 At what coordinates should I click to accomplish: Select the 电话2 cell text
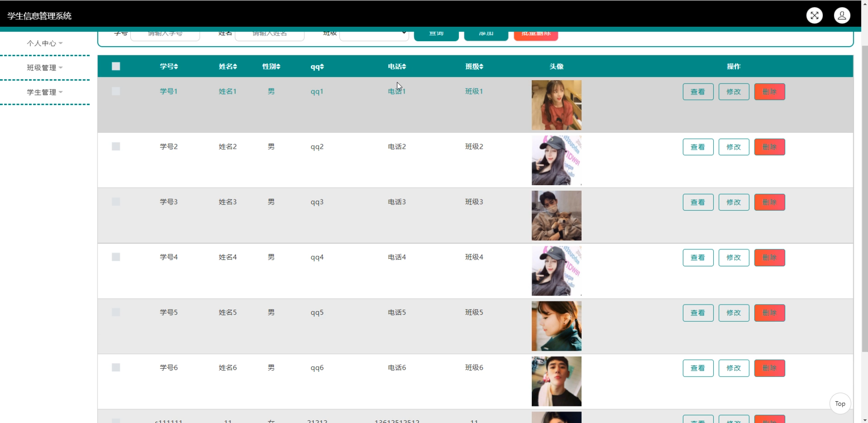[x=396, y=147]
